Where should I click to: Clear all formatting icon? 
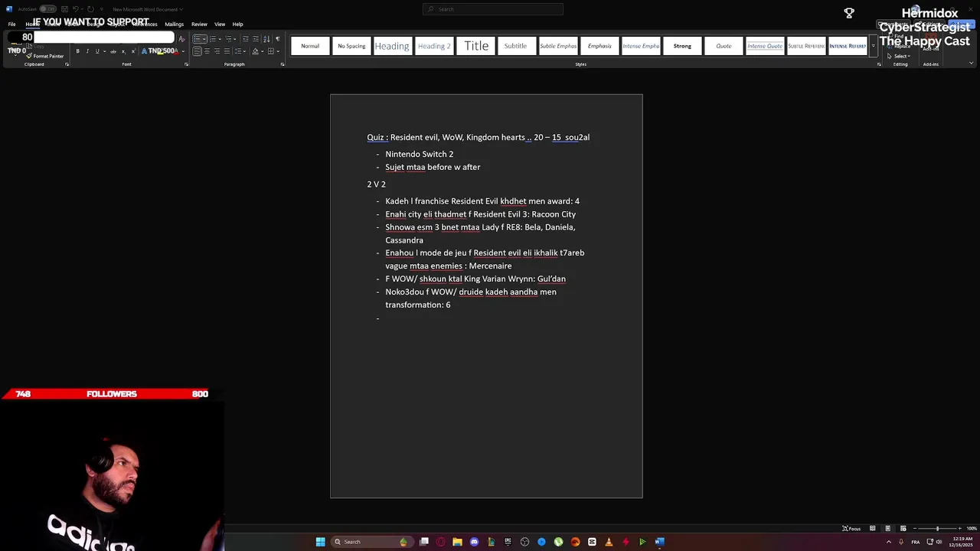point(181,39)
